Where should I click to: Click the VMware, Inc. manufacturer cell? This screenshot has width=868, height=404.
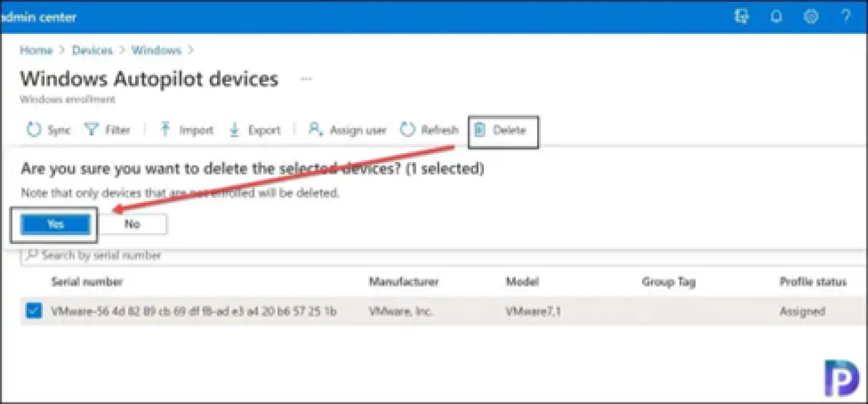coord(401,311)
